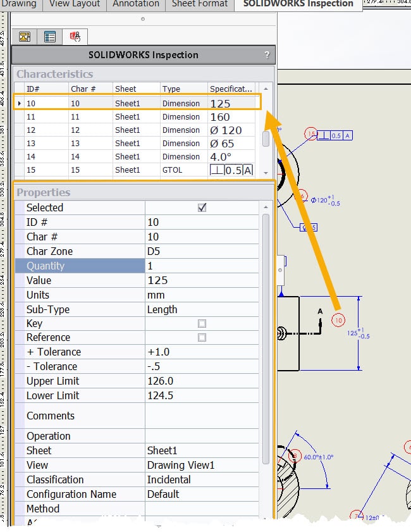This screenshot has height=532, width=411.
Task: Open the Units field showing mm
Action: coord(202,295)
